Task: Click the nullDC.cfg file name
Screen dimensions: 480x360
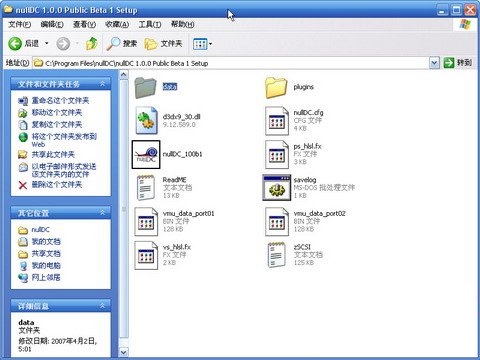Action: 308,113
